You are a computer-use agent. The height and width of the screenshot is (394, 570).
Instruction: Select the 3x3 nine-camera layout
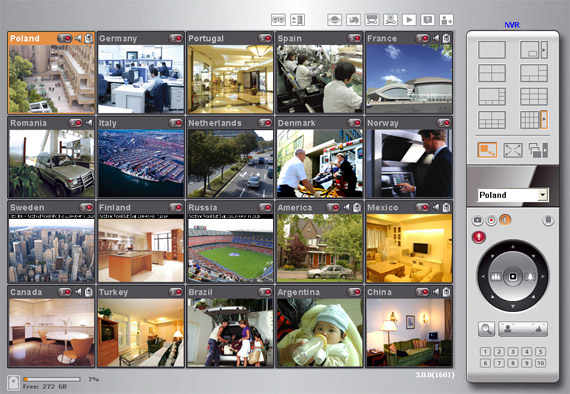(534, 96)
